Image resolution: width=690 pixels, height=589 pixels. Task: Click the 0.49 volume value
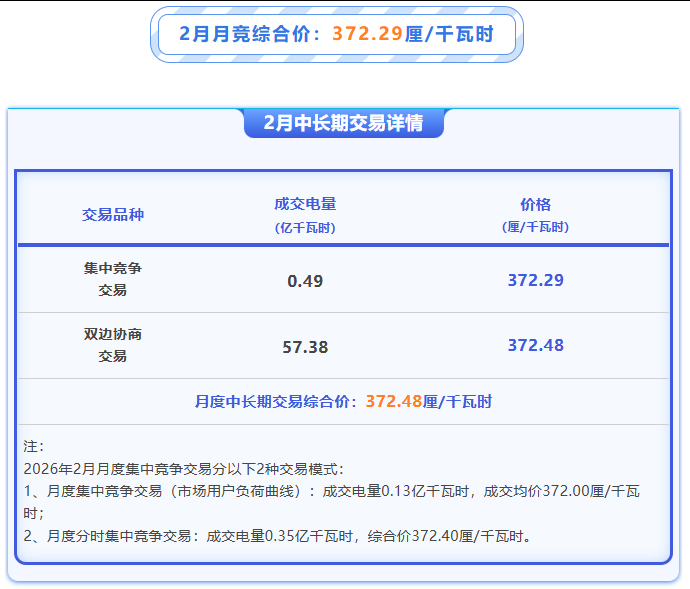305,281
